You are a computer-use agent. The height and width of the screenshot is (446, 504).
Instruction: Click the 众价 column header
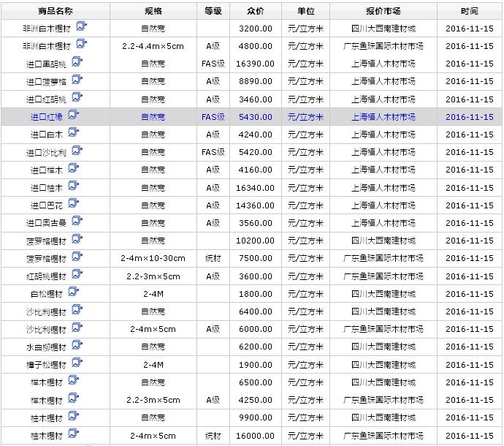point(256,12)
